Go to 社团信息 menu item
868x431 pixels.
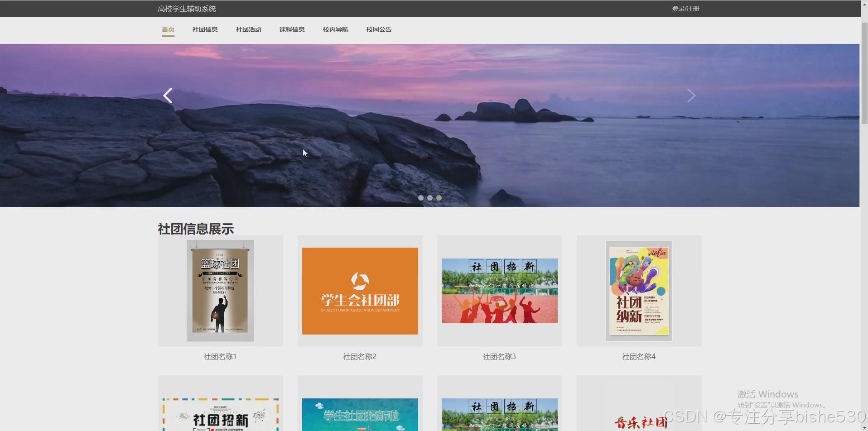[x=205, y=29]
